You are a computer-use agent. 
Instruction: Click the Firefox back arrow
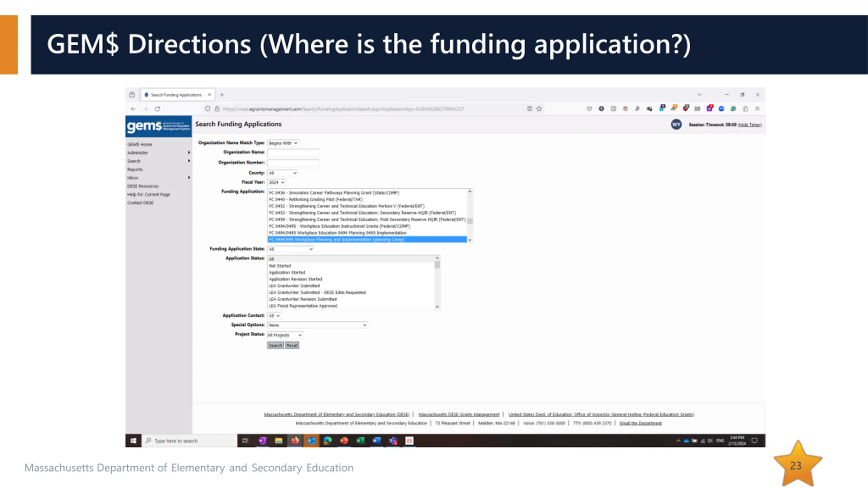coord(133,109)
